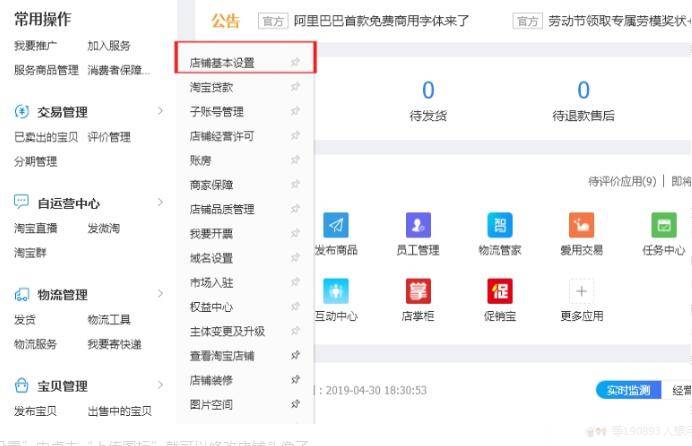This screenshot has width=692, height=446.
Task: Click the 自运营中心 chat bubble icon
Action: pyautogui.click(x=22, y=202)
